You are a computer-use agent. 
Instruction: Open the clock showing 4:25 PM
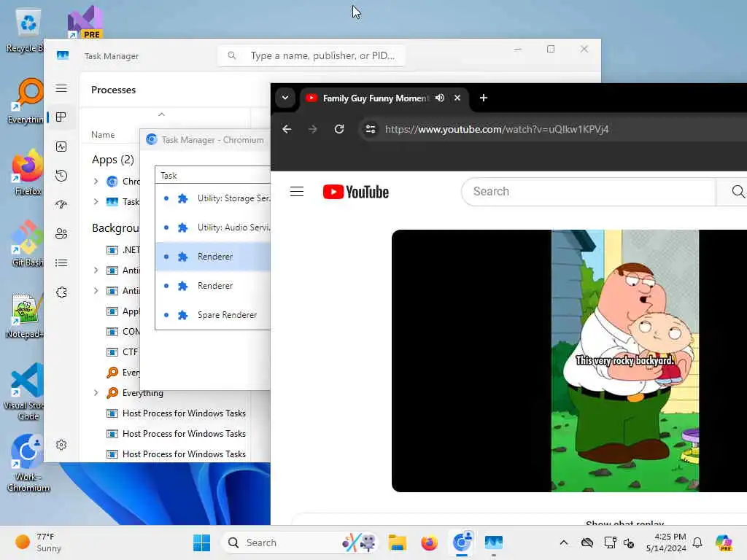pos(666,542)
